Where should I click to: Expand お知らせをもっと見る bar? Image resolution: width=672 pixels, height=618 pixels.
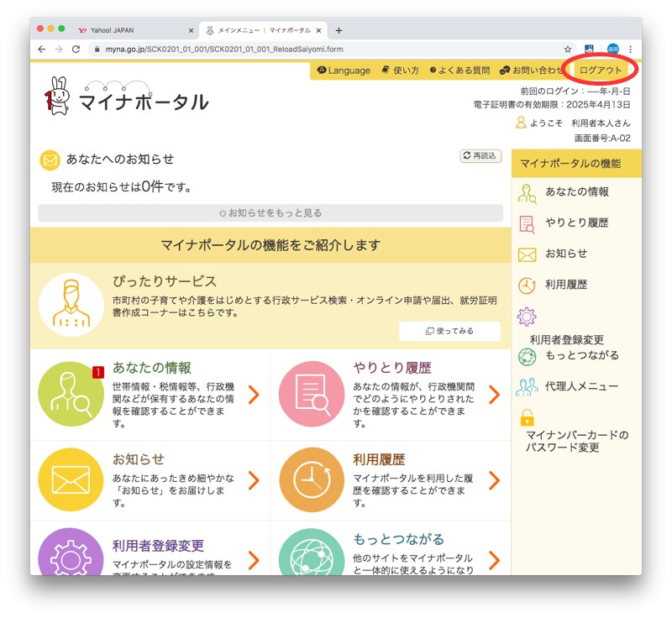pyautogui.click(x=270, y=213)
